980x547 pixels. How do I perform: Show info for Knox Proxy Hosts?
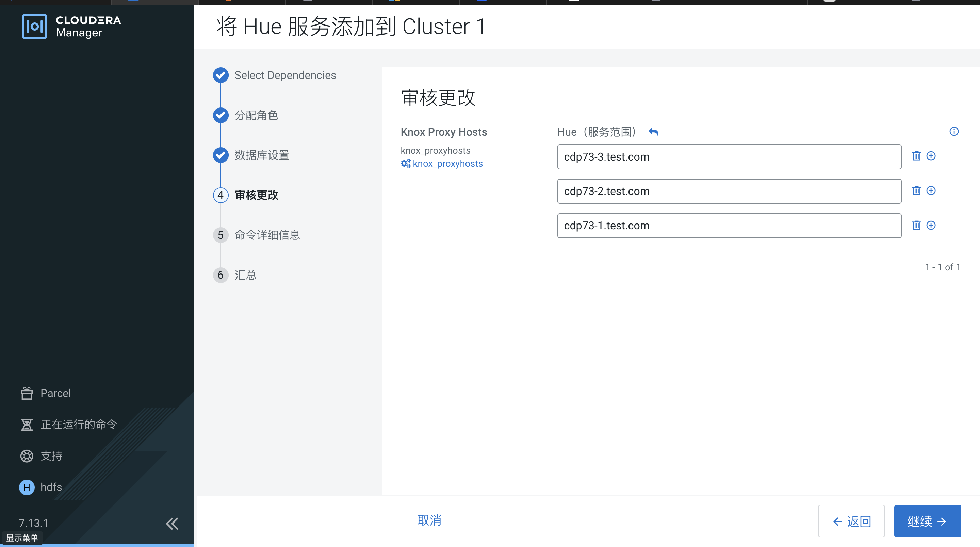(x=953, y=132)
